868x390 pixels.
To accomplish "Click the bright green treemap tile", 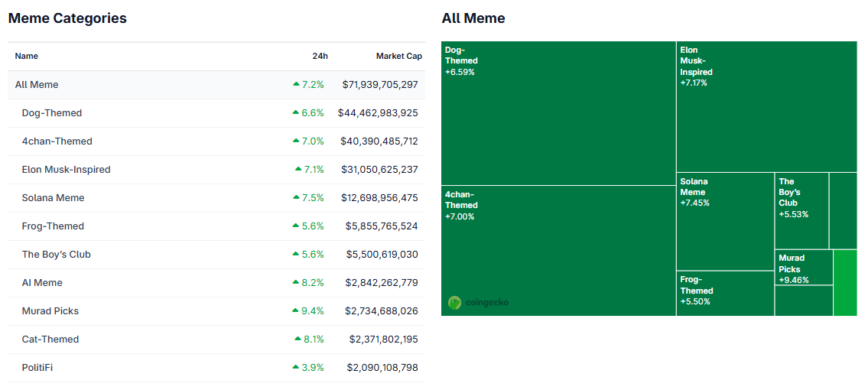I will (845, 283).
